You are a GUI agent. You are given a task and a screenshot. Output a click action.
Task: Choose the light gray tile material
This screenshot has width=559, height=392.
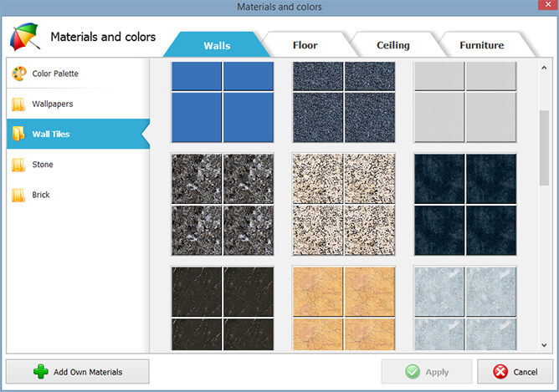[x=465, y=100]
